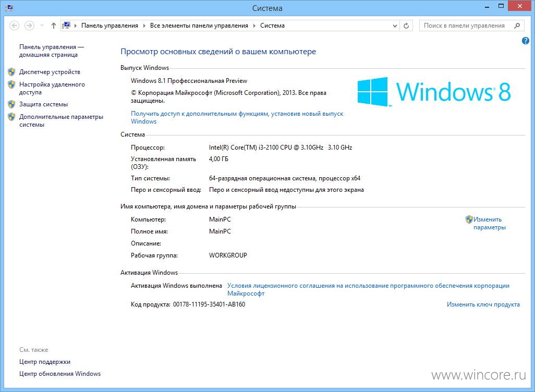
Task: Refresh the page with the refresh icon
Action: point(406,26)
